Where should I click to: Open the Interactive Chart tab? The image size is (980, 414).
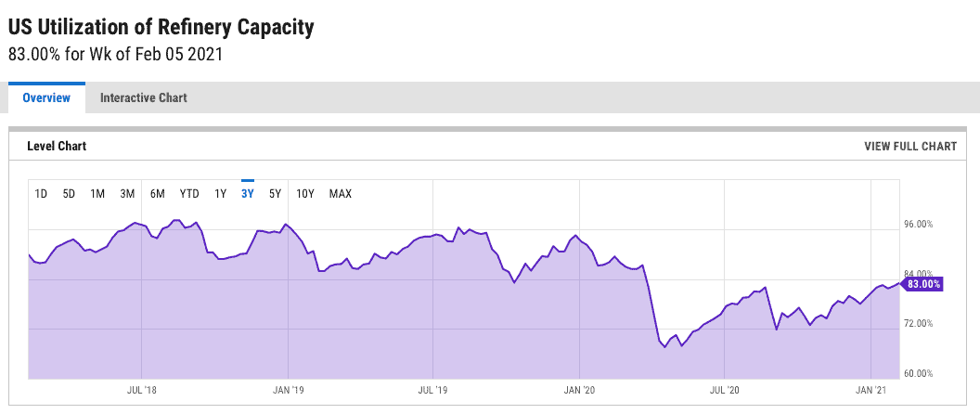click(x=143, y=97)
